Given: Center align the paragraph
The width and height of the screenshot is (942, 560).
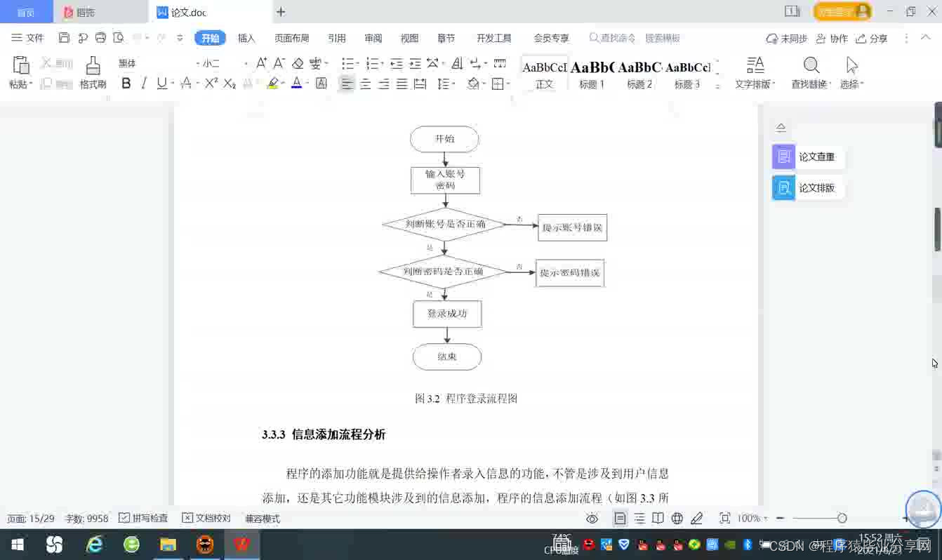Looking at the screenshot, I should pyautogui.click(x=365, y=84).
